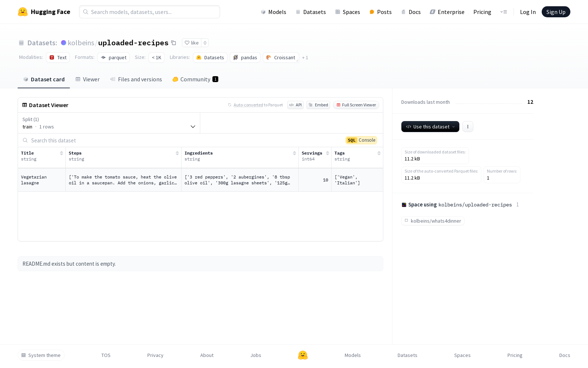Focus the main search models field
Screen dimensions: 588x368
150,12
